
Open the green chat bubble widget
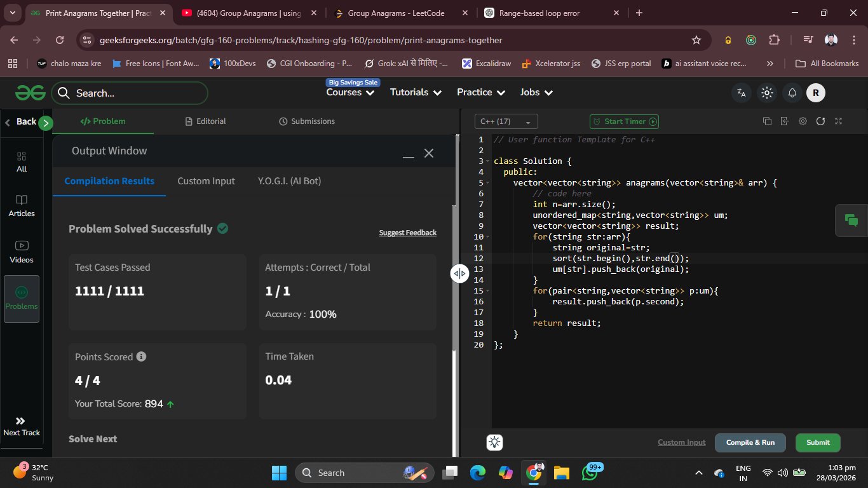click(851, 220)
